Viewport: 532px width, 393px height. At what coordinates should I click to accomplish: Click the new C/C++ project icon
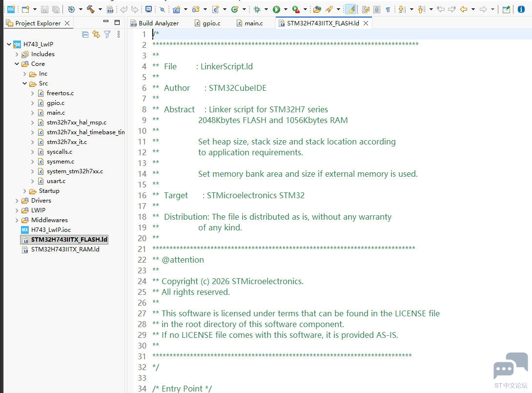tap(176, 9)
